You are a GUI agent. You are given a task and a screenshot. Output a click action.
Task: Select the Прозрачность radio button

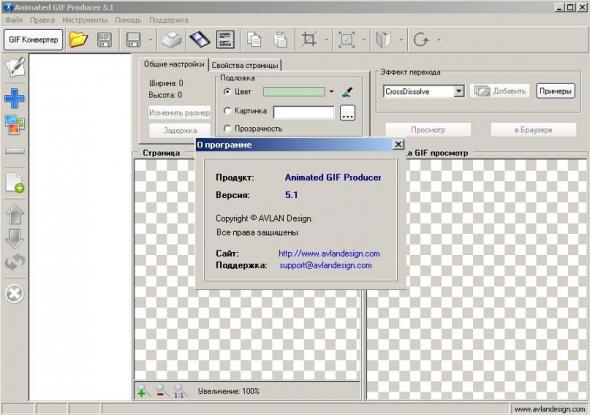[x=227, y=129]
